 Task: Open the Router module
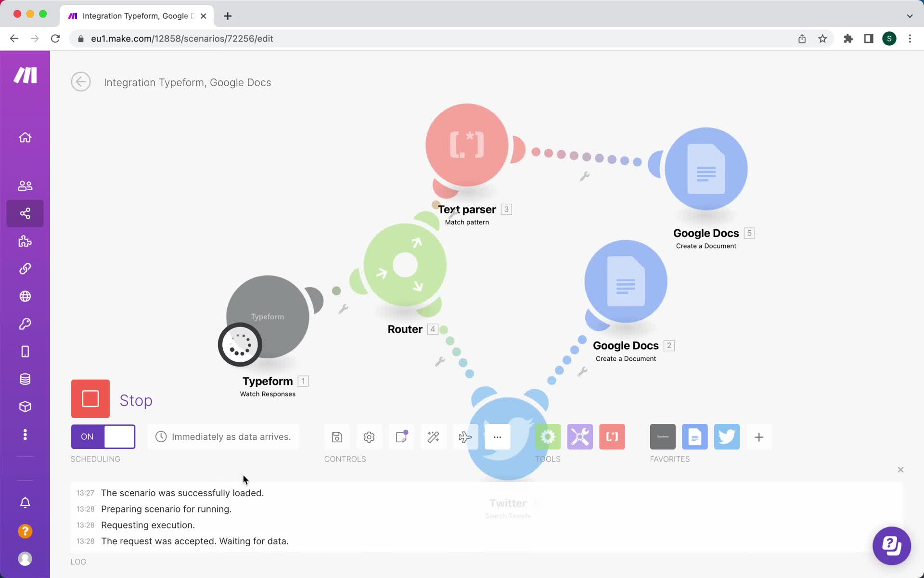405,264
